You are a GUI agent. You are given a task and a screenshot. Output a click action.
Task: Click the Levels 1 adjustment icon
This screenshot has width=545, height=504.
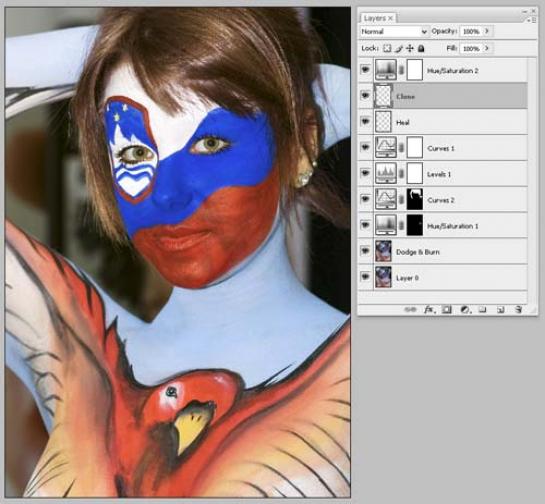386,173
